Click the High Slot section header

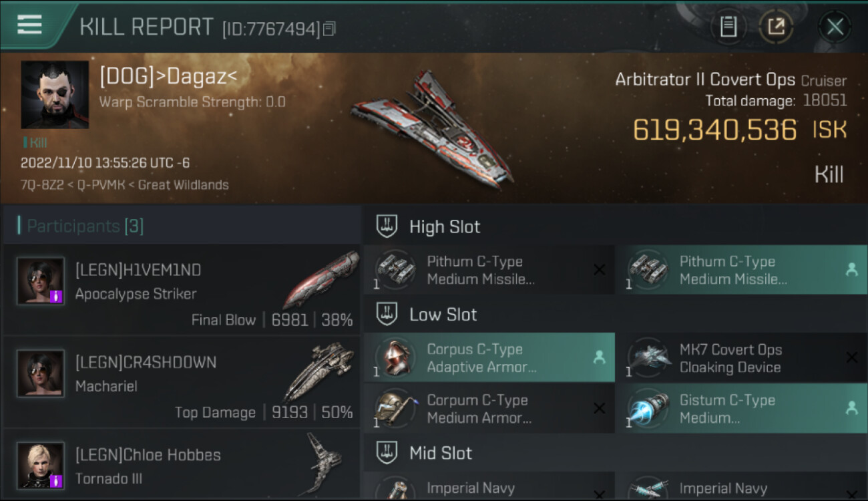(445, 226)
